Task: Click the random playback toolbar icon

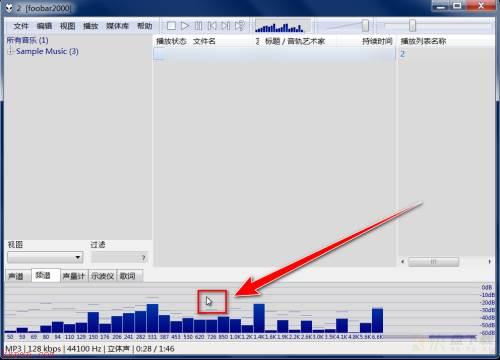Action: click(240, 26)
